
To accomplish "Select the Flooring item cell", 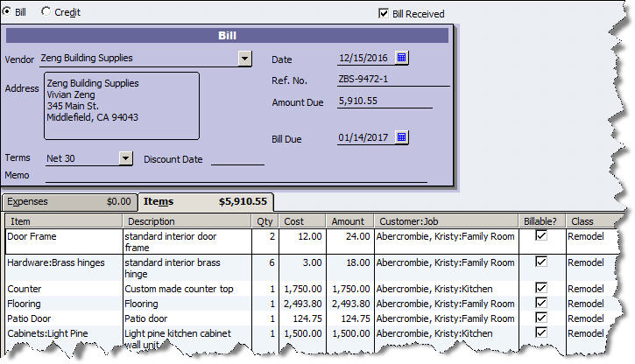I will [x=63, y=304].
